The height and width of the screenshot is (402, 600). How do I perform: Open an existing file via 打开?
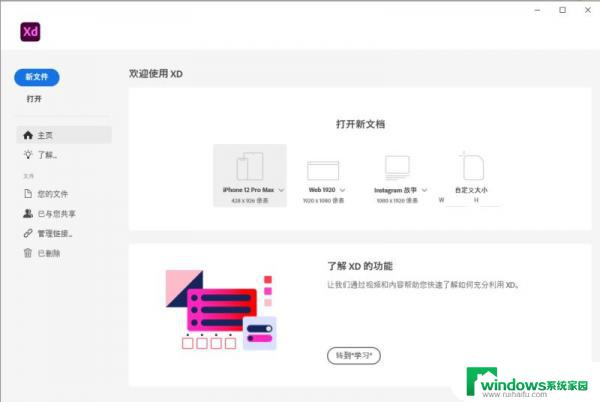click(x=34, y=99)
